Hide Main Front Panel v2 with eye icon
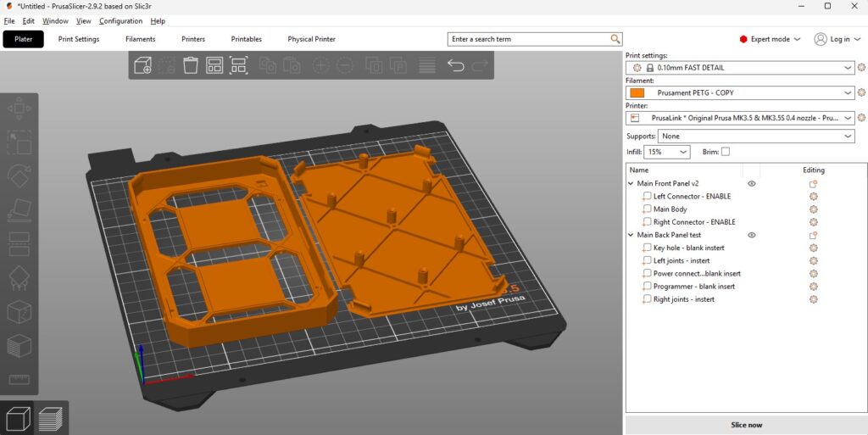 click(751, 184)
